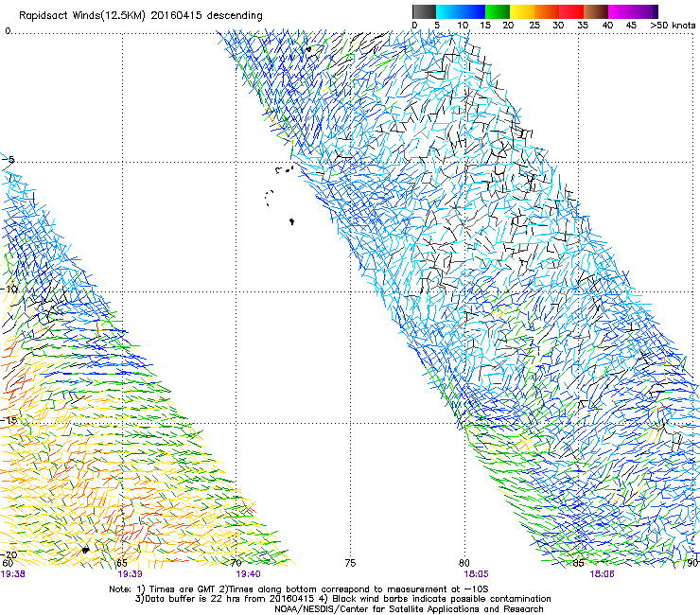Click the '>50 knots' legend label
This screenshot has width=700, height=615.
tap(673, 26)
